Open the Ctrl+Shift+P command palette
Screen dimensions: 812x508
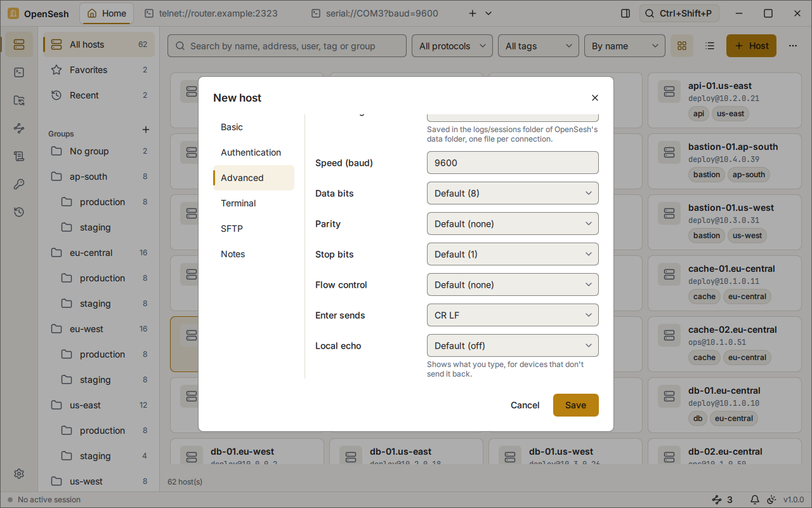tap(679, 13)
